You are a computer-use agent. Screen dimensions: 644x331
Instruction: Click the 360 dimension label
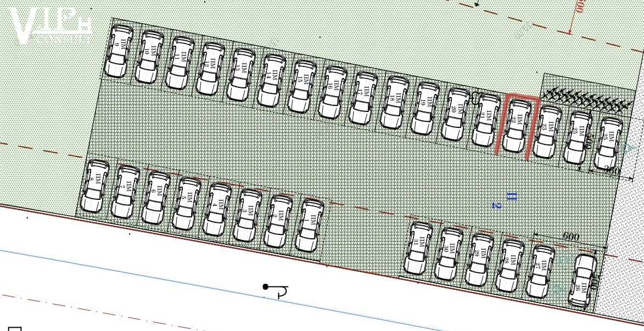tap(612, 171)
